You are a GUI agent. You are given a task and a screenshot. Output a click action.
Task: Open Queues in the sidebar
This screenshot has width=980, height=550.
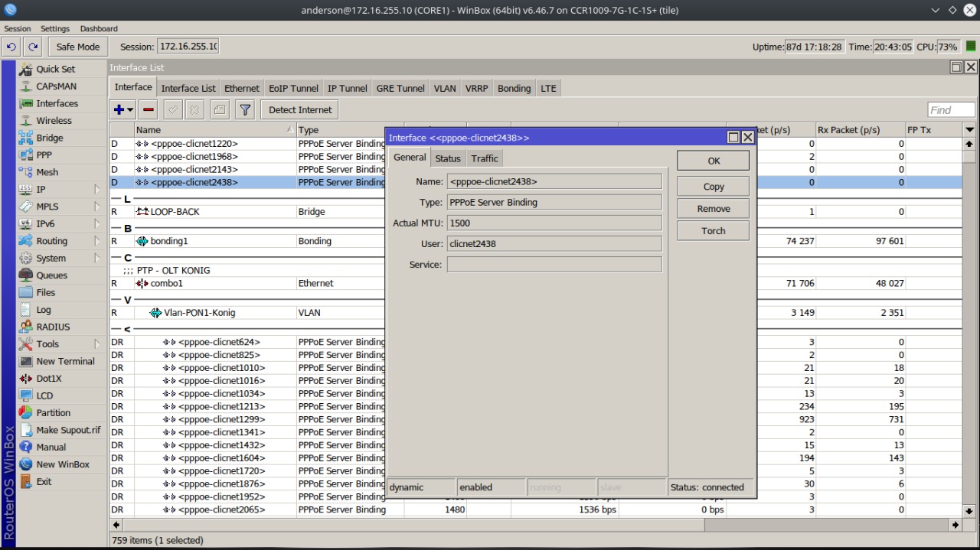(x=51, y=275)
